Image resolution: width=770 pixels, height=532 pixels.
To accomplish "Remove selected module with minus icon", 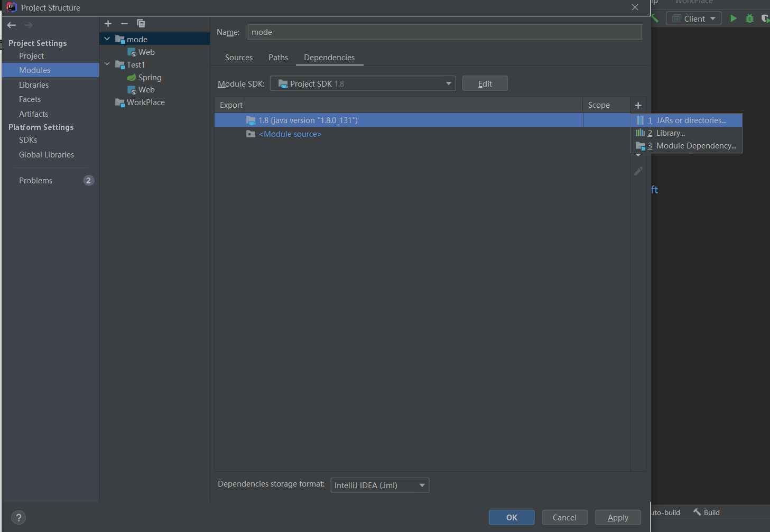I will pos(124,23).
